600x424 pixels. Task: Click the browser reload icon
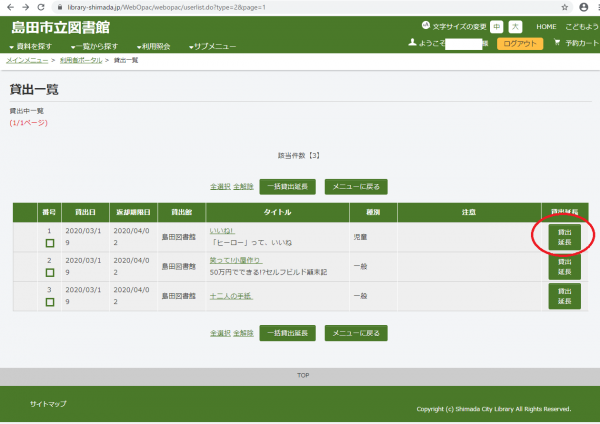pos(41,6)
